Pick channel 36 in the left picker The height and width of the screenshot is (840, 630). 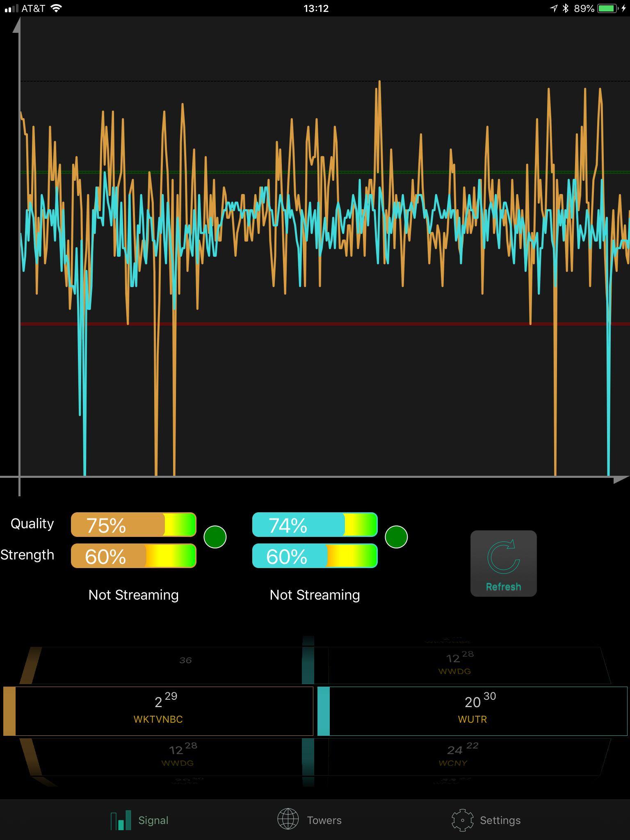click(x=185, y=660)
